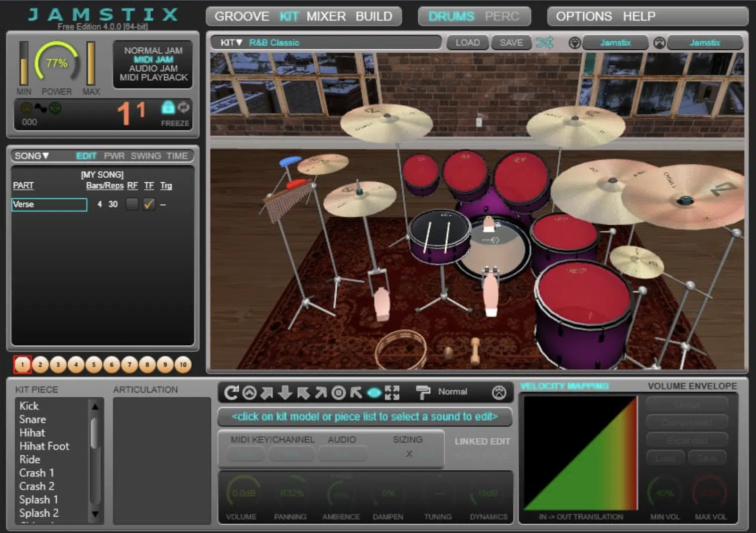This screenshot has width=756, height=533.
Task: Click the shuffle randomize kit icon
Action: (x=544, y=43)
